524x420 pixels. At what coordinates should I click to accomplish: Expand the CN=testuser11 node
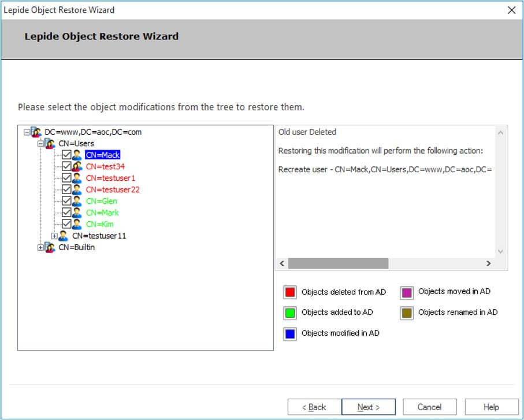click(x=54, y=236)
